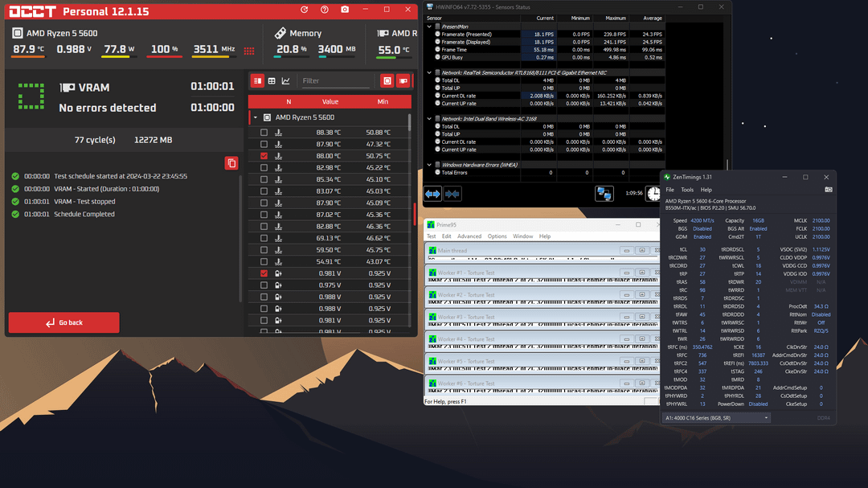The width and height of the screenshot is (868, 488).
Task: Check the 54.91 °C sensor row checkbox
Action: 264,261
